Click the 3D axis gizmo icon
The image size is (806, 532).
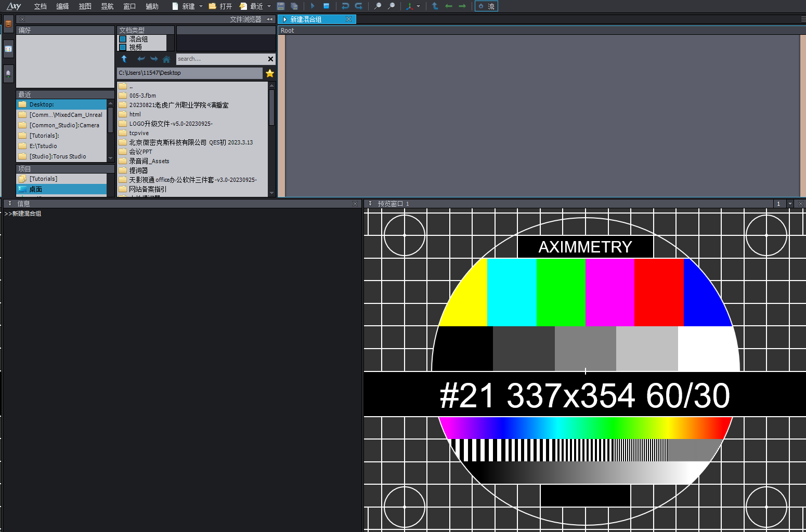coord(410,6)
